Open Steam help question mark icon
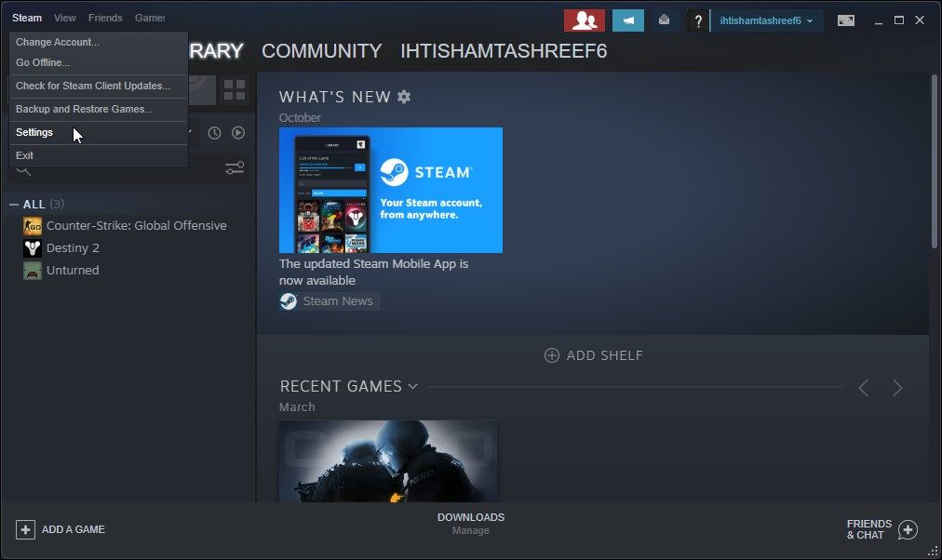The width and height of the screenshot is (942, 560). 698,20
